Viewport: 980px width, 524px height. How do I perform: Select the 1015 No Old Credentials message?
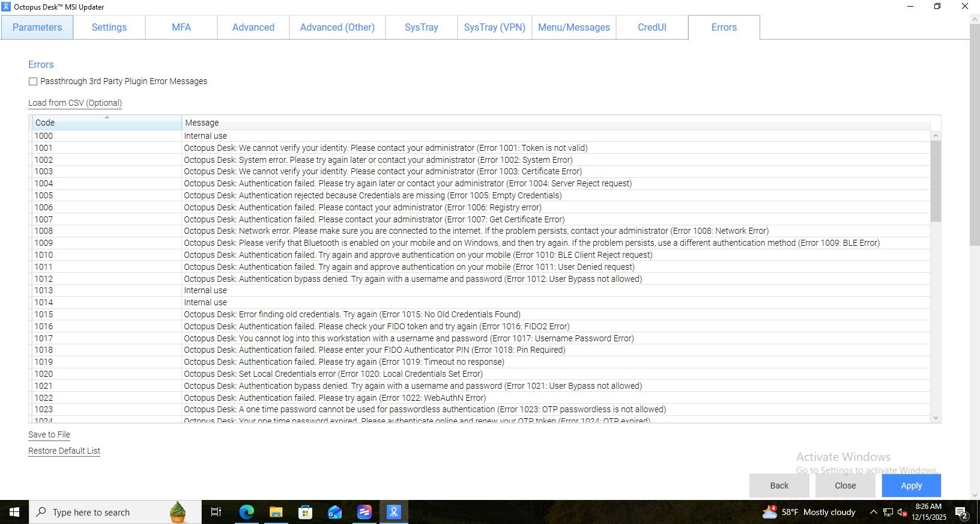[352, 314]
